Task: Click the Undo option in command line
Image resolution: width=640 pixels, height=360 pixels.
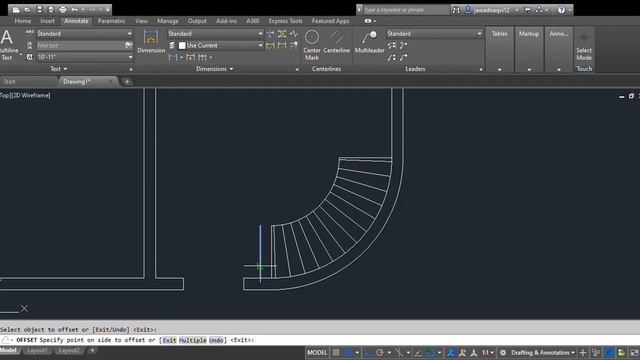Action: coord(216,340)
